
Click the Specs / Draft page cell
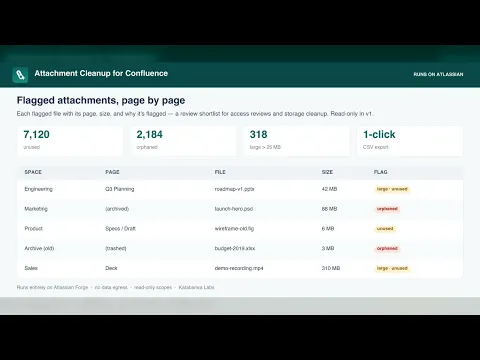pos(120,229)
